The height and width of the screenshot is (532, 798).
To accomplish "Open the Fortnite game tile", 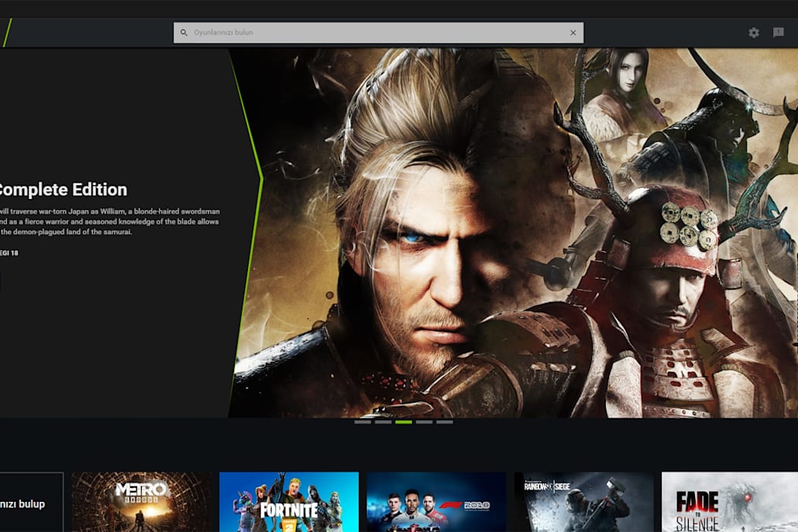I will click(289, 502).
